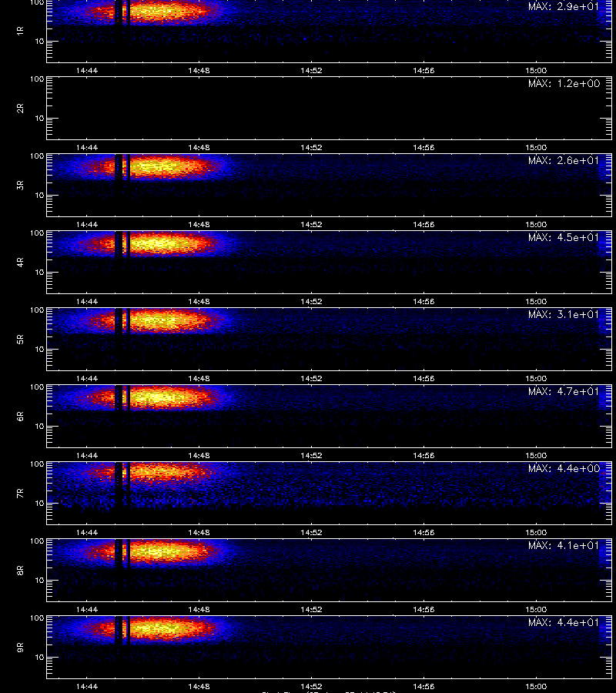This screenshot has width=616, height=693.
Task: Select the 'MAX: 4.7e+01' annotation
Action: 564,392
